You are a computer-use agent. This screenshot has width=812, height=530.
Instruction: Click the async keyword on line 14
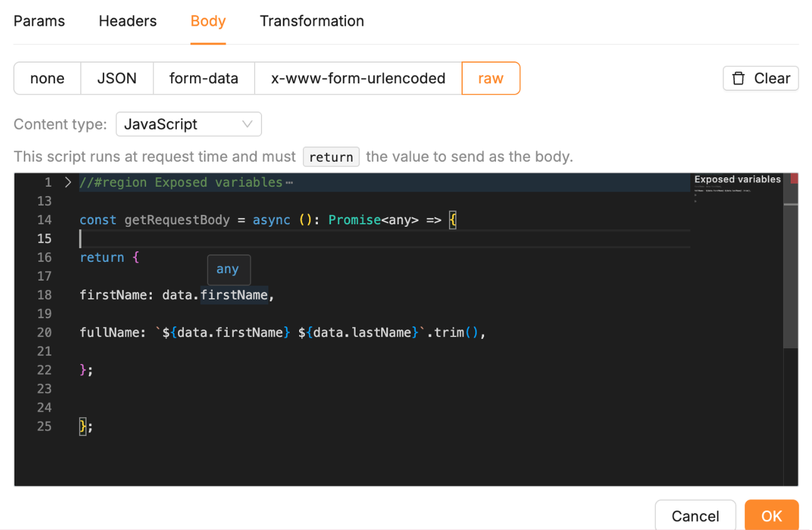click(x=272, y=220)
